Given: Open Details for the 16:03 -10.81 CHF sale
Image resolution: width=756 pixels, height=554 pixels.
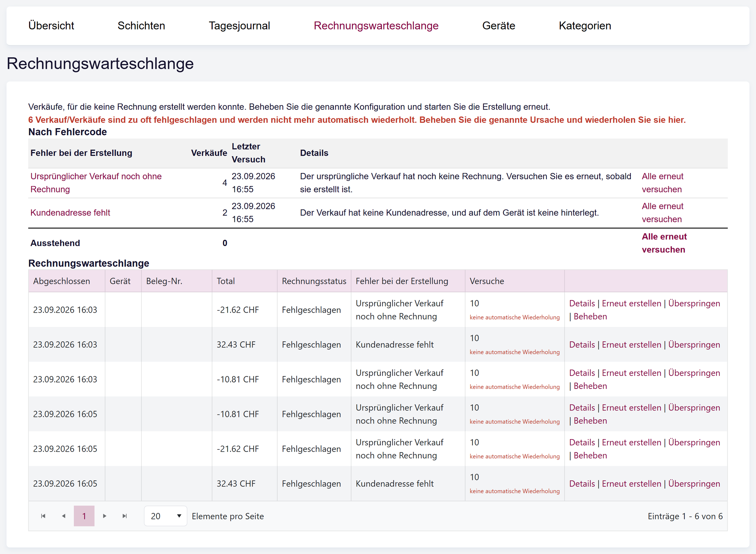Looking at the screenshot, I should [582, 373].
